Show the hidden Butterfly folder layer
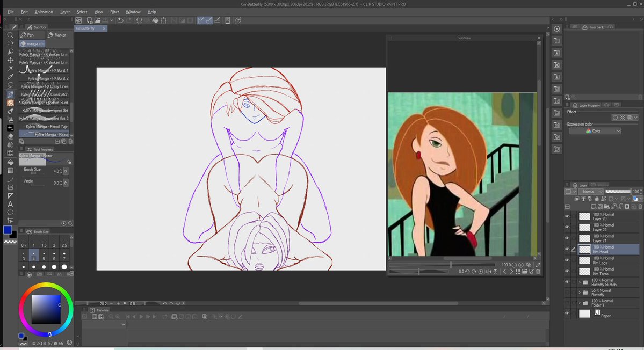 point(567,293)
